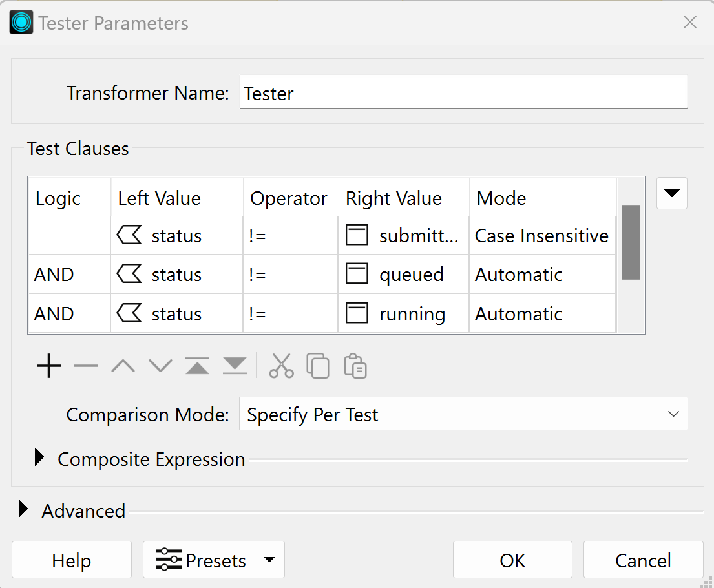Image resolution: width=714 pixels, height=588 pixels.
Task: Cut selected clause with scissors icon
Action: pyautogui.click(x=281, y=366)
